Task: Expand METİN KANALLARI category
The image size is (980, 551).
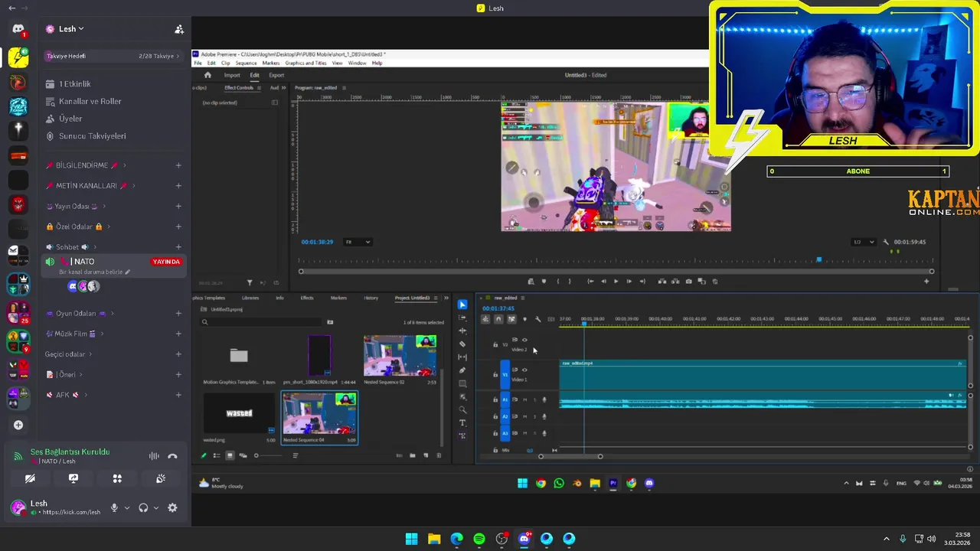Action: click(90, 185)
